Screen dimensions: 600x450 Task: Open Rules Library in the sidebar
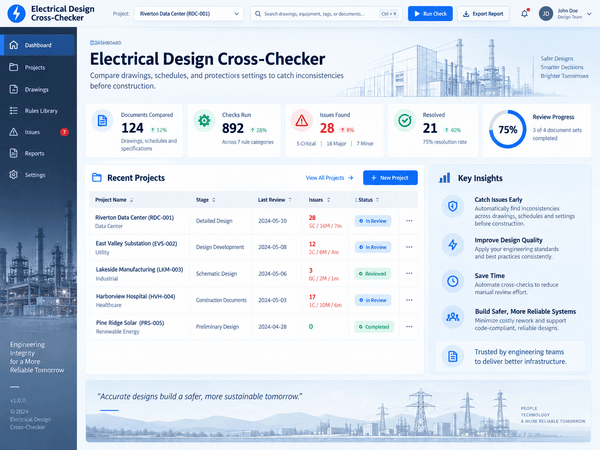[x=38, y=111]
